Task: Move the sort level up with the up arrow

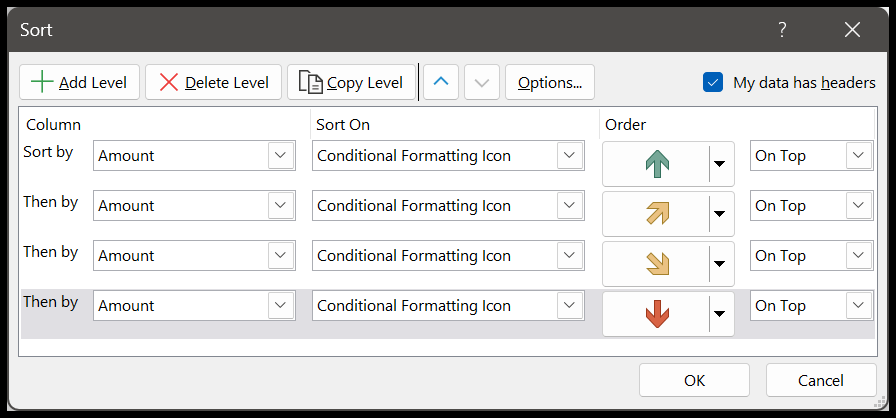Action: tap(441, 82)
